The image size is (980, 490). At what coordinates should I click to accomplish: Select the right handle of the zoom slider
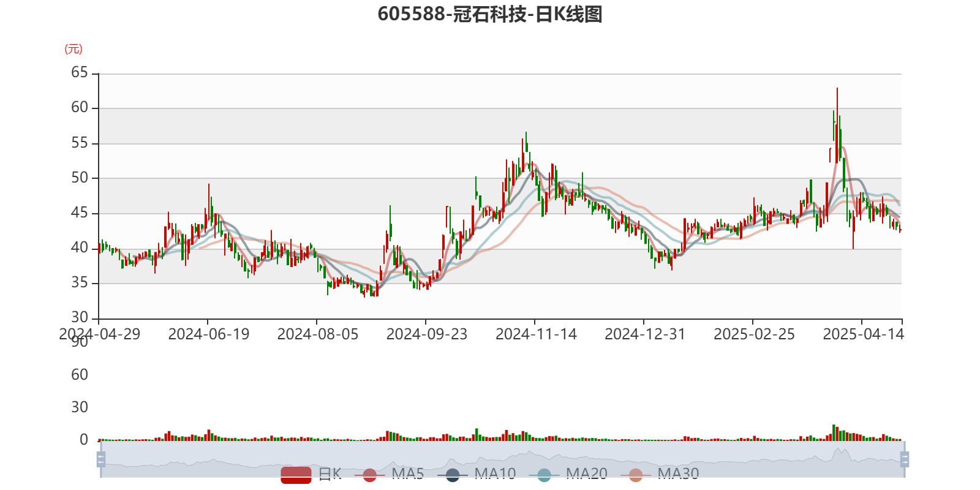905,459
